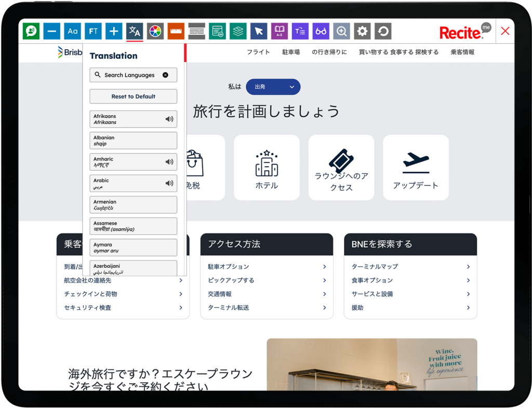Open the Aa font settings tool
This screenshot has width=532, height=408.
[x=73, y=31]
